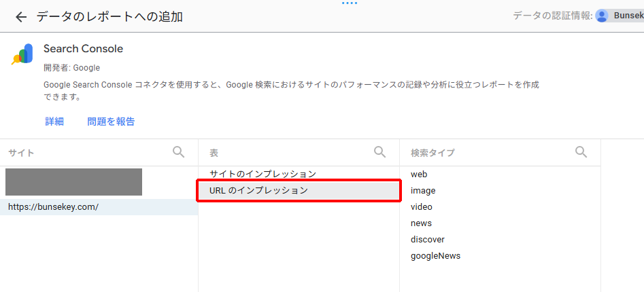Image resolution: width=644 pixels, height=292 pixels.
Task: Click the Search Console connector logo
Action: [x=22, y=54]
